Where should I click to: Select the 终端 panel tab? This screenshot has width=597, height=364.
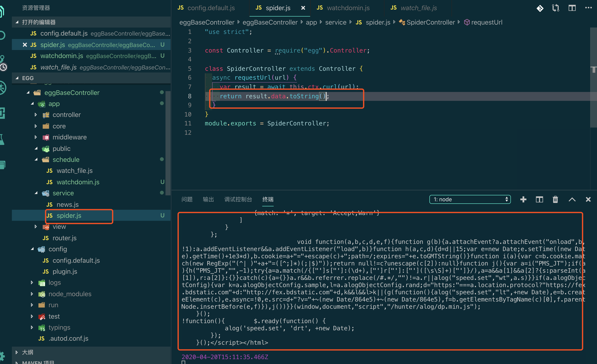[268, 199]
